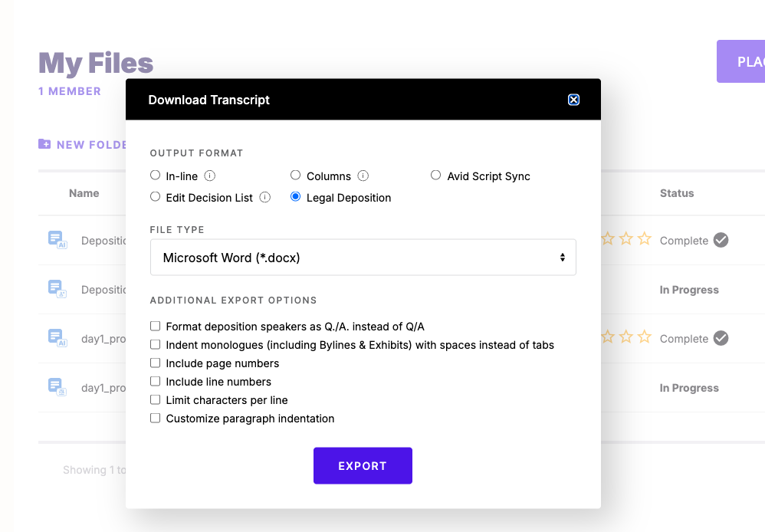Click Complete status text in day1_pro row
Image resolution: width=765 pixels, height=532 pixels.
(684, 339)
